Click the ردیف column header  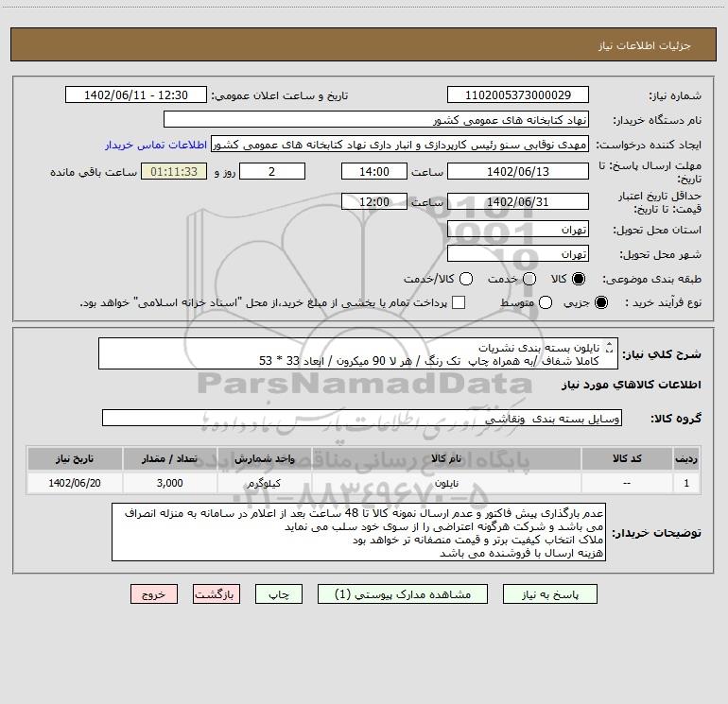click(686, 458)
